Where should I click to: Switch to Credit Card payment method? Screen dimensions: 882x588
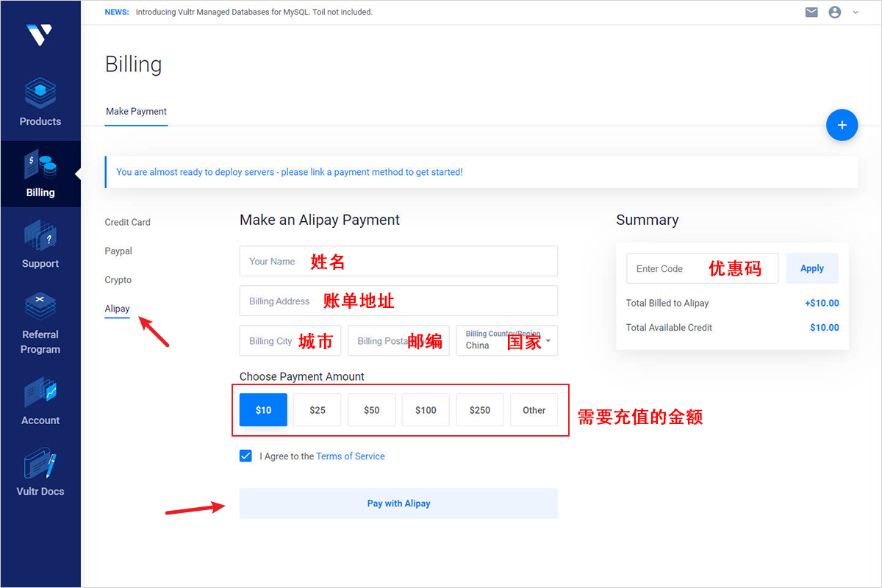pyautogui.click(x=127, y=222)
